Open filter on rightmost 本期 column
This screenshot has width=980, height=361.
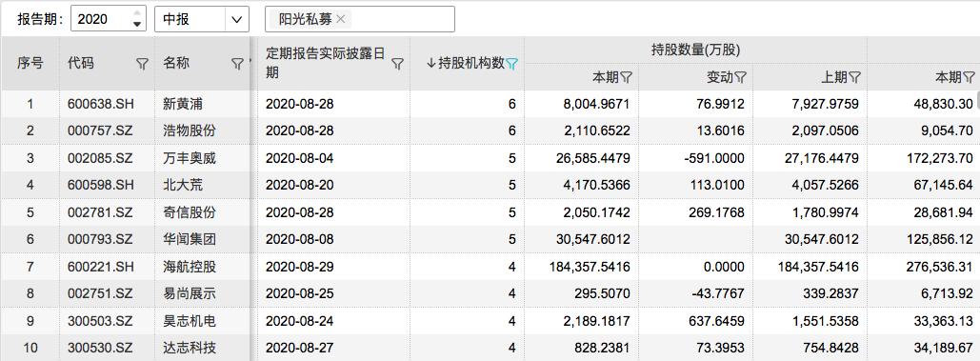coord(969,77)
